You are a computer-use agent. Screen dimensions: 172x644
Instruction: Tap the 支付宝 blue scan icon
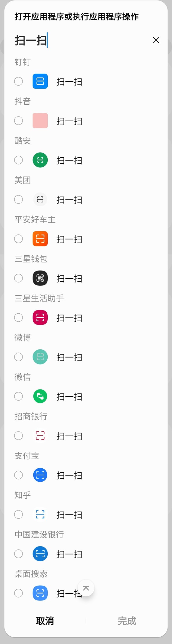pos(40,475)
